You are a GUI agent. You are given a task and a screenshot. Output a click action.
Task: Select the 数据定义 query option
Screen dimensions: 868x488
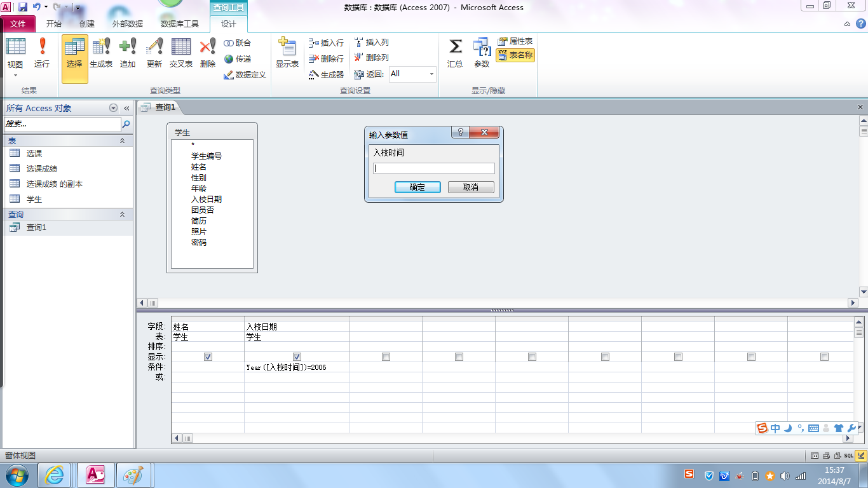coord(245,75)
